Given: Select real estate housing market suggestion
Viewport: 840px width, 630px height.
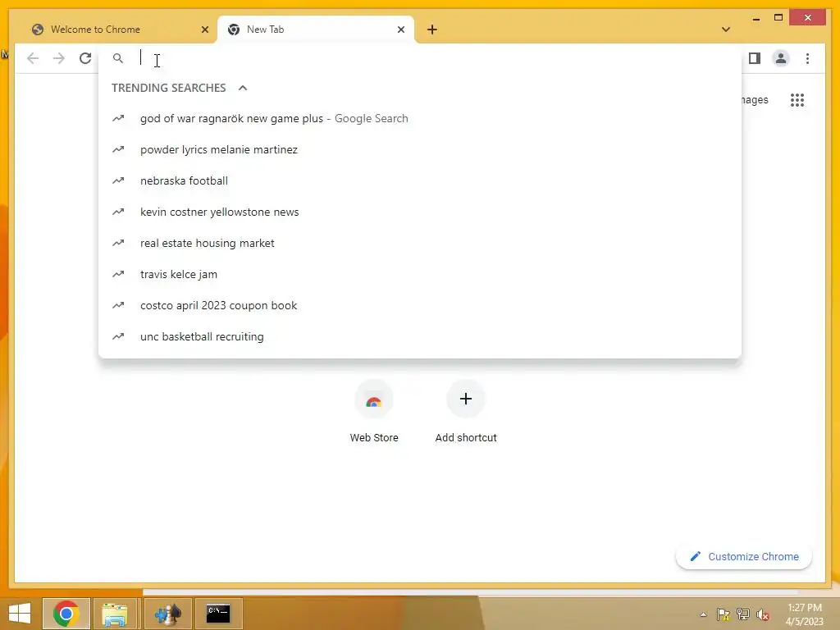Looking at the screenshot, I should pos(420,243).
